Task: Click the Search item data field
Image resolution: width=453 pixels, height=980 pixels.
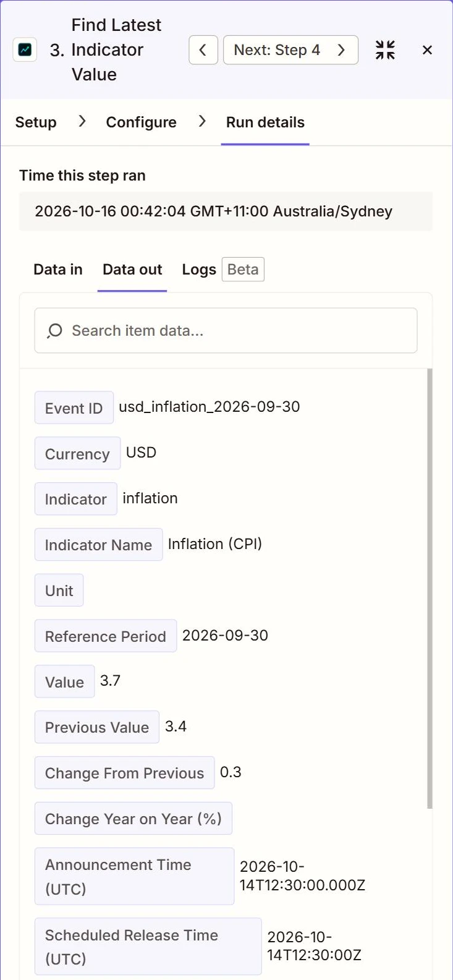Action: [x=226, y=331]
